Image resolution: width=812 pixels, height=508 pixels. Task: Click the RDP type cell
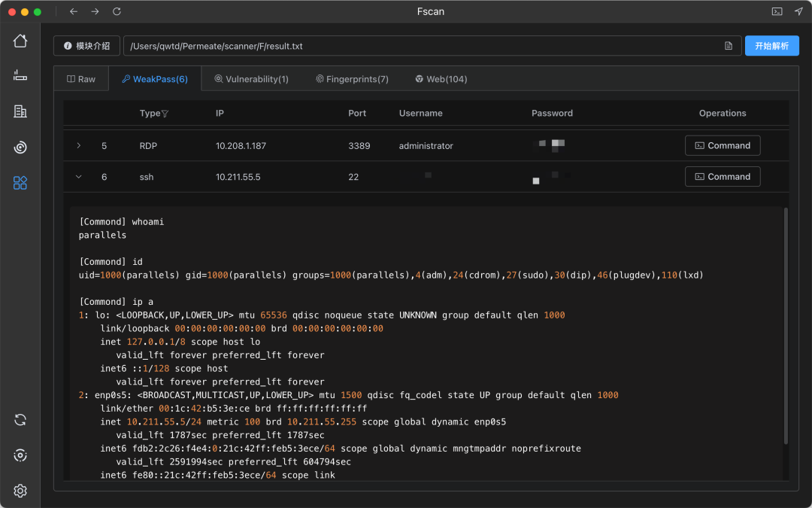[148, 146]
